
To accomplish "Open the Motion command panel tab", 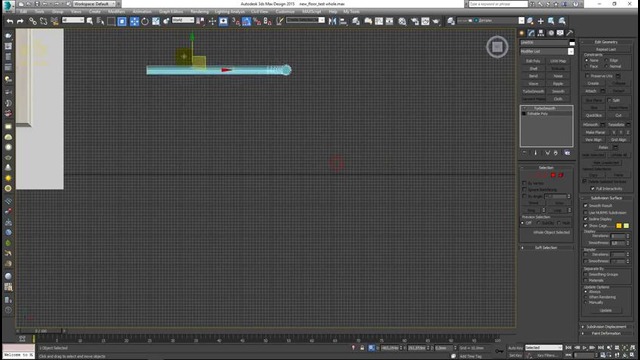I will [x=551, y=33].
